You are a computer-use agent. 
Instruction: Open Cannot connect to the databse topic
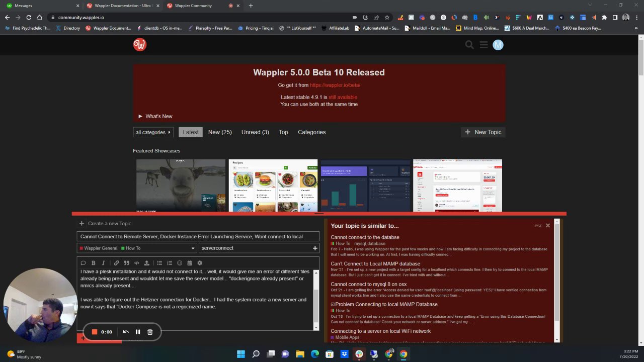click(x=365, y=237)
